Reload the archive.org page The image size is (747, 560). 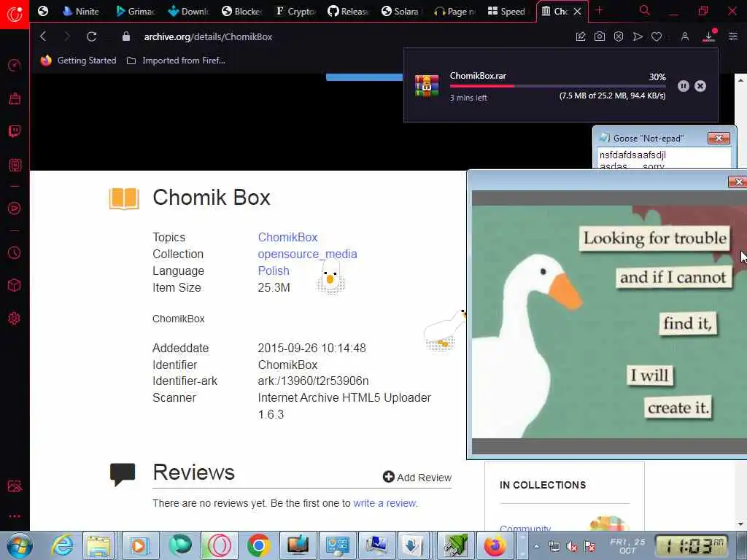91,36
